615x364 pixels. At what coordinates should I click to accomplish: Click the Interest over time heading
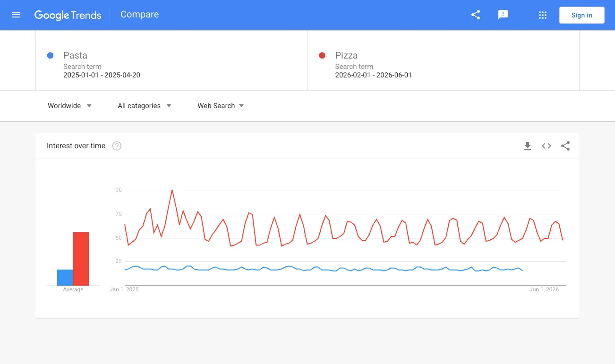click(x=76, y=146)
